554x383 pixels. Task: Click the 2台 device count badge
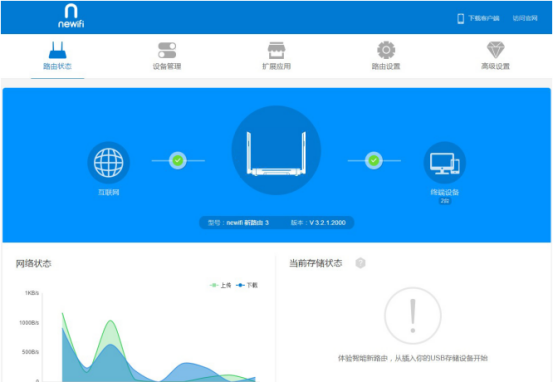click(x=444, y=201)
